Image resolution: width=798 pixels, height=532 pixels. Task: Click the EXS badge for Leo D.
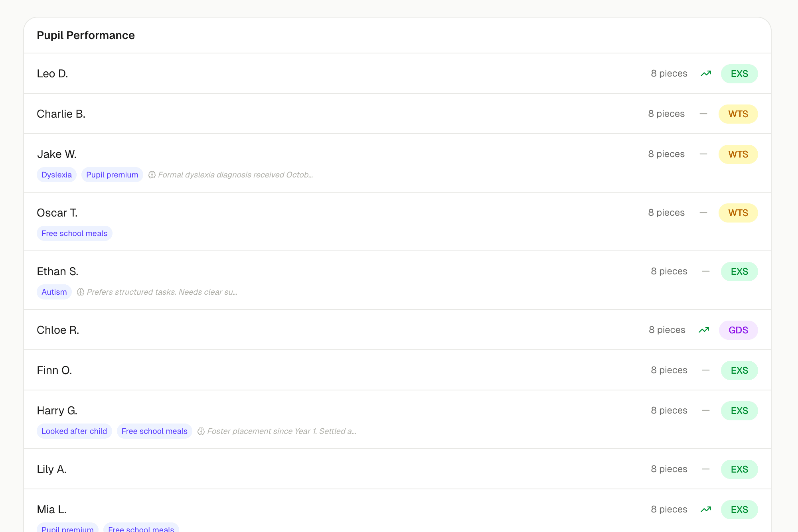[x=739, y=73]
